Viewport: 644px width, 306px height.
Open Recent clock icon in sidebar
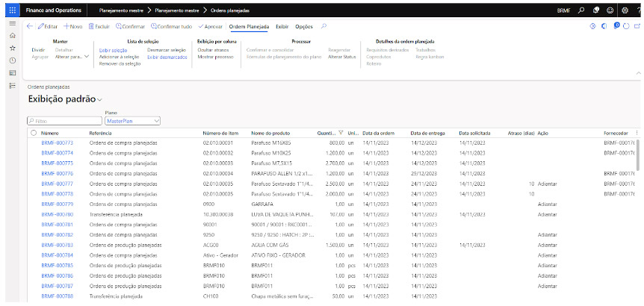(11, 60)
